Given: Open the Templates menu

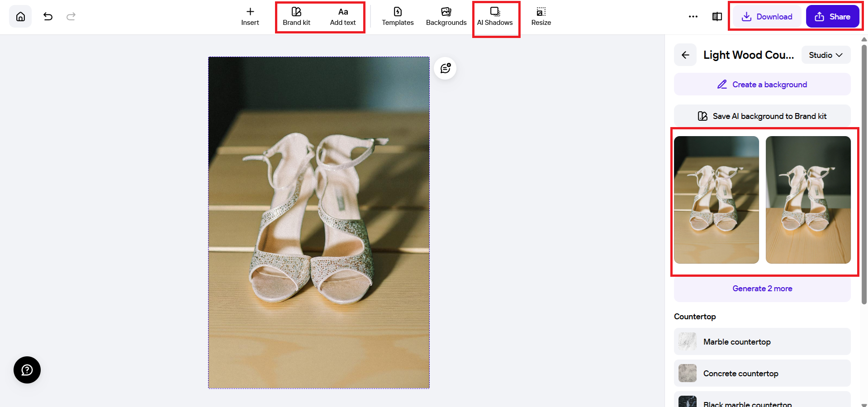Looking at the screenshot, I should click(398, 17).
